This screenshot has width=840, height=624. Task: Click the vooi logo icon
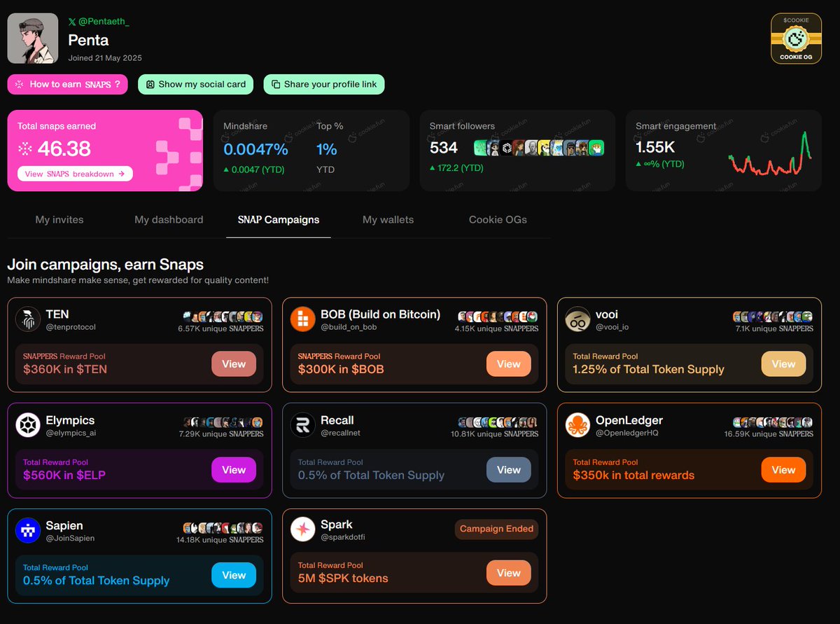[577, 319]
